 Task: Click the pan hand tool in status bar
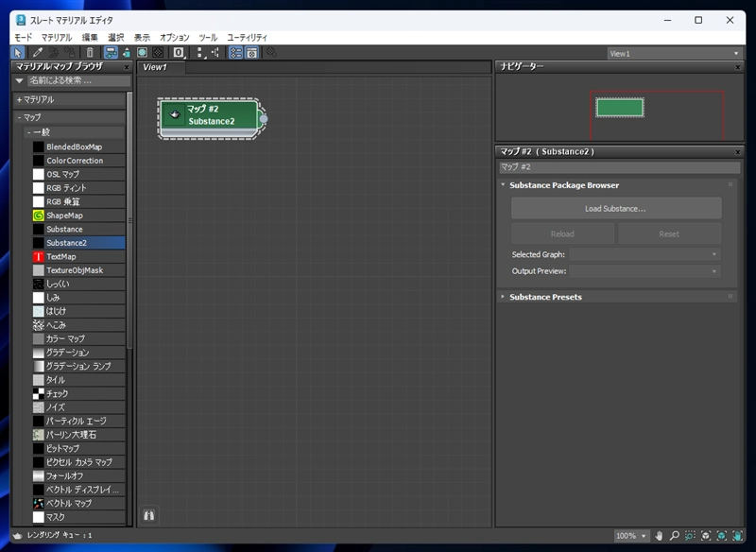point(660,536)
